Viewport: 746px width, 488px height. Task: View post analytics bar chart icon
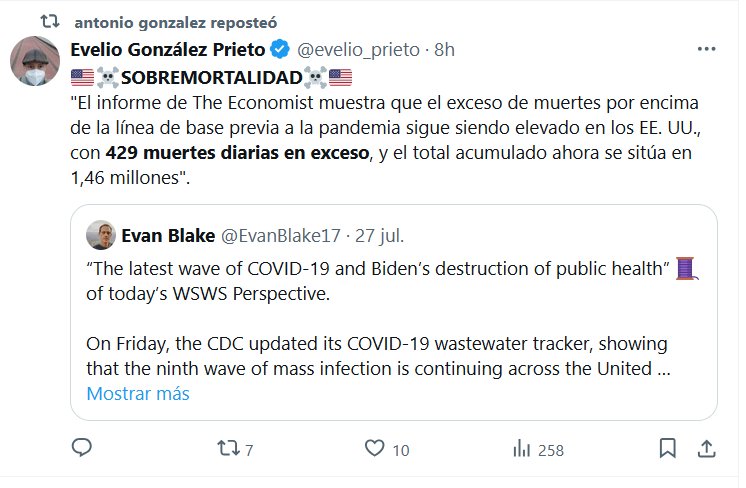click(521, 448)
